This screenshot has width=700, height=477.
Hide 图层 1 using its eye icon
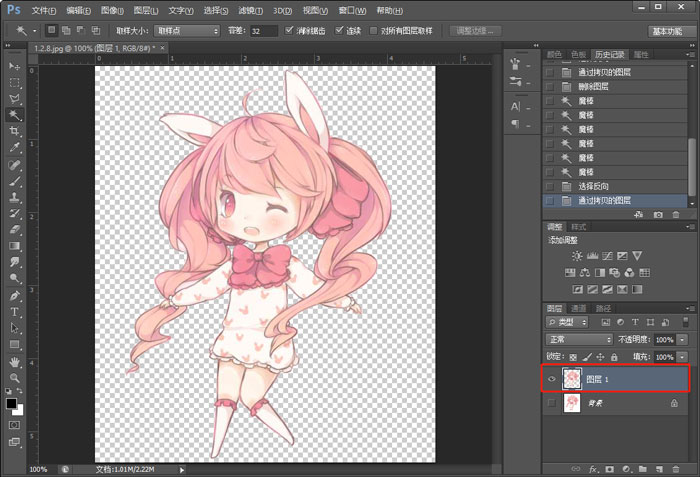pyautogui.click(x=552, y=379)
